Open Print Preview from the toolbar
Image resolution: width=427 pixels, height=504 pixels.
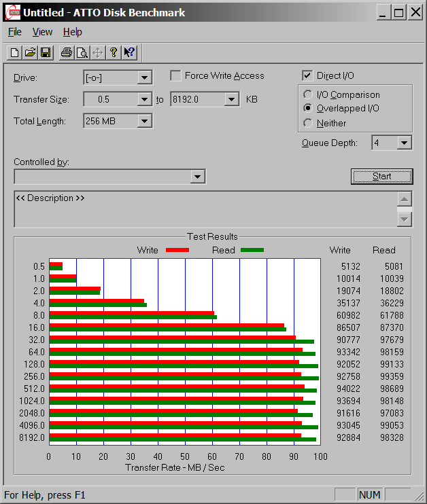(x=82, y=52)
